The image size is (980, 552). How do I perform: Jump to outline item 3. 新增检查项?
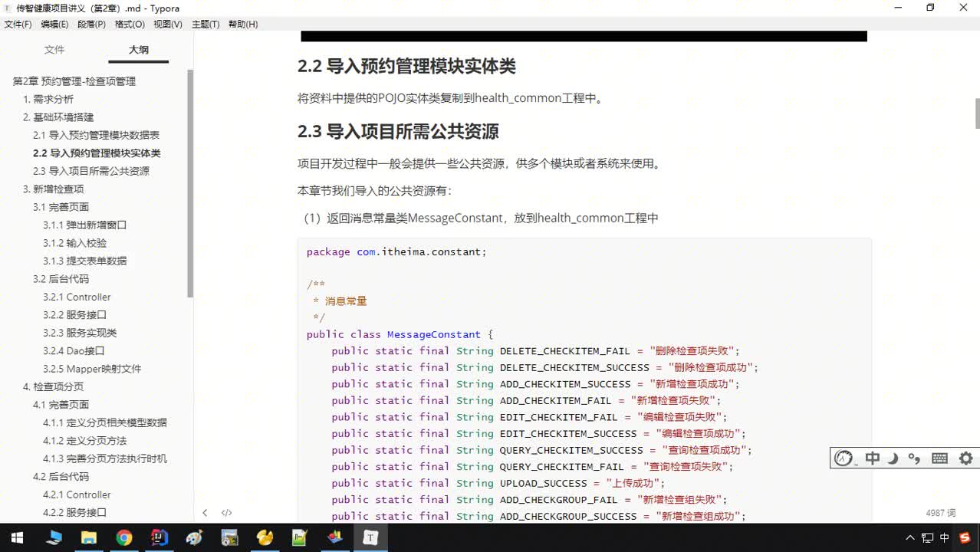(53, 189)
